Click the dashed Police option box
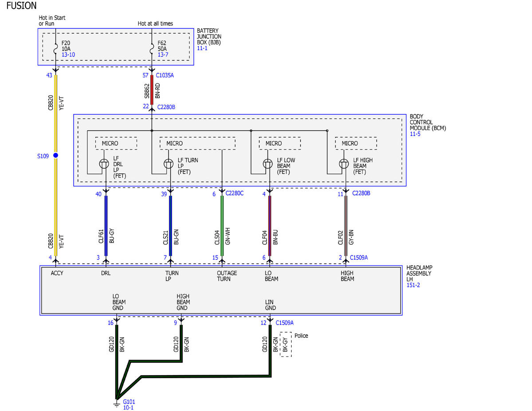The width and height of the screenshot is (532, 411). click(286, 344)
